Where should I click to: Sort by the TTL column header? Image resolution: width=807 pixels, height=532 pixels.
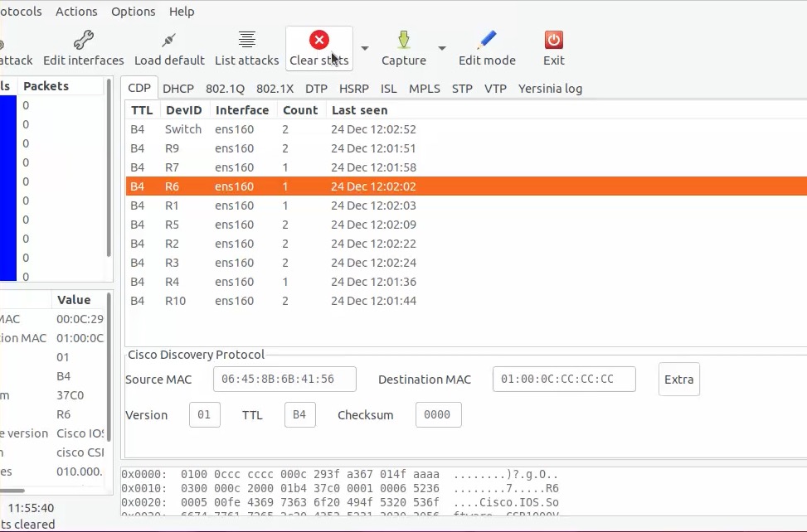[x=142, y=110]
